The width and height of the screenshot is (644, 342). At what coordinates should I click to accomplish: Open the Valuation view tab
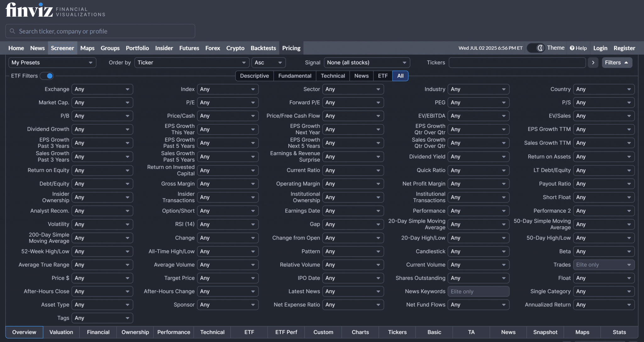point(61,332)
